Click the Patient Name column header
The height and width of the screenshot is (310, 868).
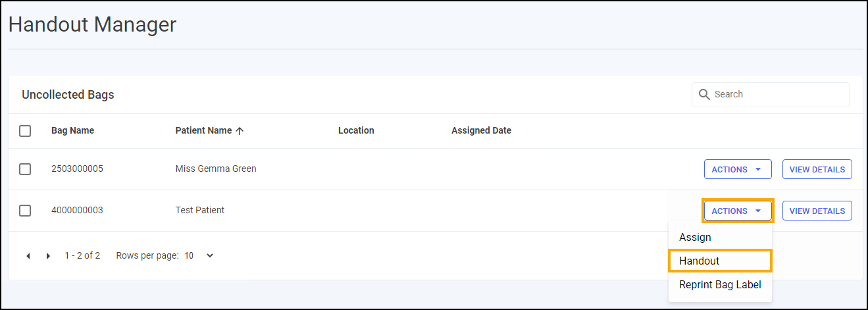(203, 131)
